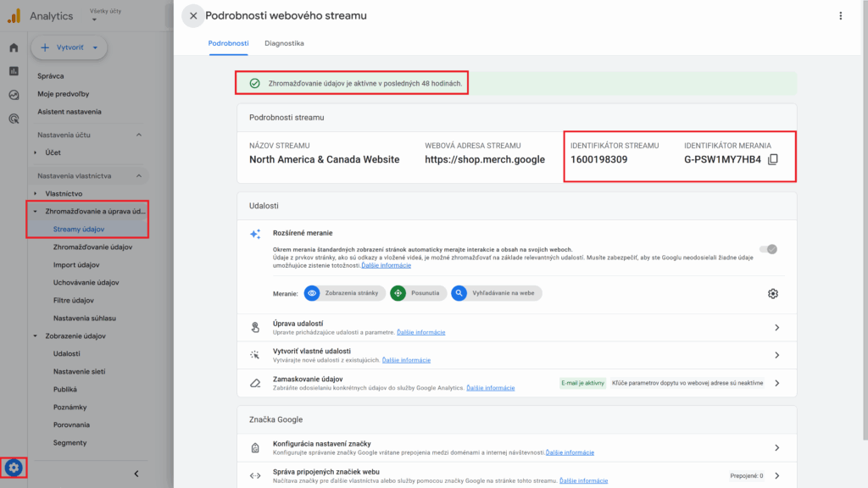Click the Správa pripojených značiek code icon

tap(255, 476)
